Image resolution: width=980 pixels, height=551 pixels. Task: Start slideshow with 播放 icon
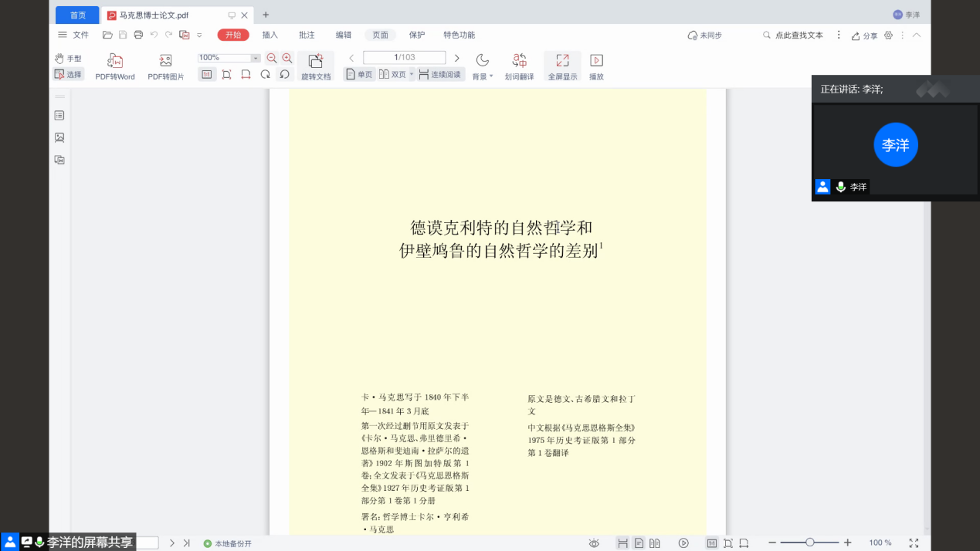(596, 61)
